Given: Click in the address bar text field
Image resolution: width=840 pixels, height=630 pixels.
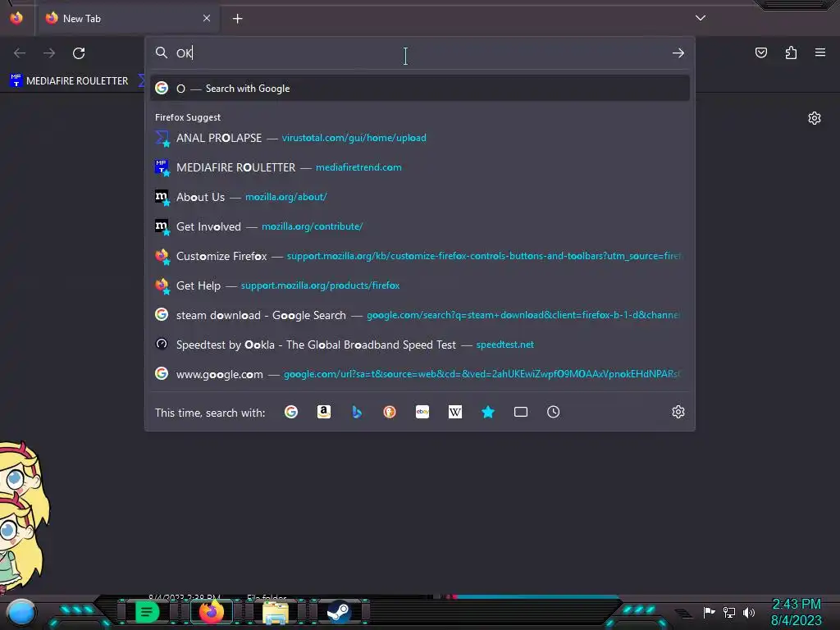Looking at the screenshot, I should [x=420, y=52].
